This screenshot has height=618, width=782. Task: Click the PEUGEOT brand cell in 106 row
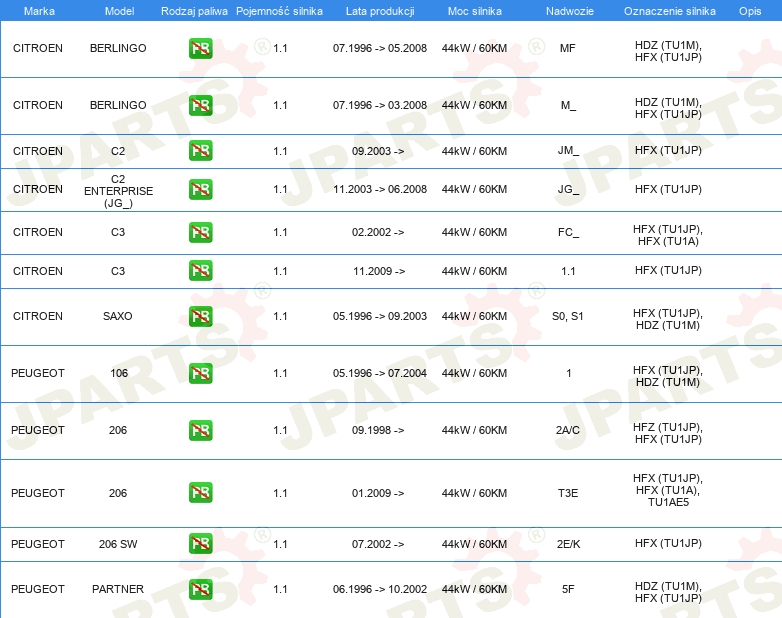(38, 373)
